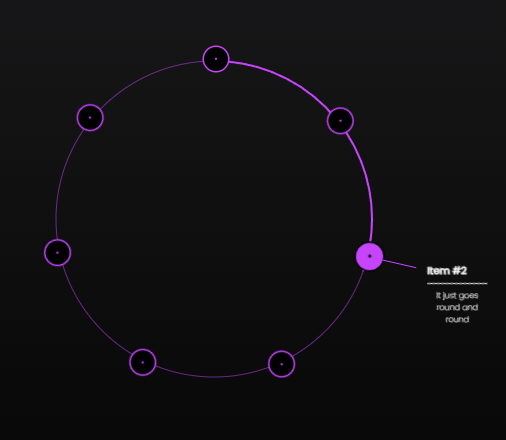This screenshot has height=440, width=506.
Task: Click the filled purple active Item #2 node
Action: [369, 256]
